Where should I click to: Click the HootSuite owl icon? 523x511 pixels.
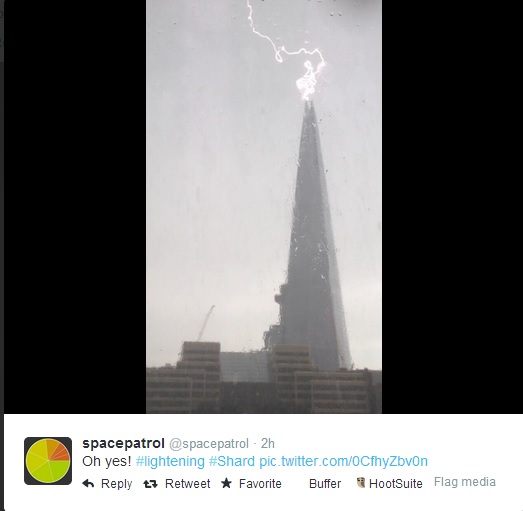[361, 483]
